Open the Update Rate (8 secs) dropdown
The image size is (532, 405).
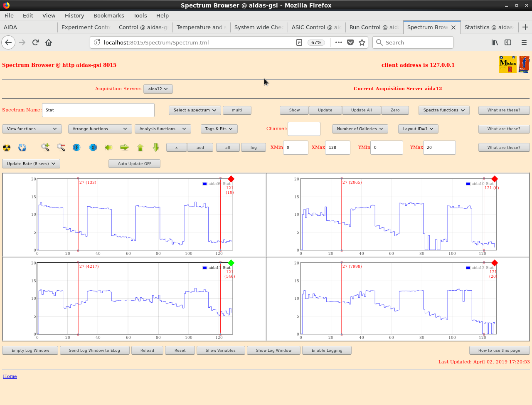click(31, 164)
